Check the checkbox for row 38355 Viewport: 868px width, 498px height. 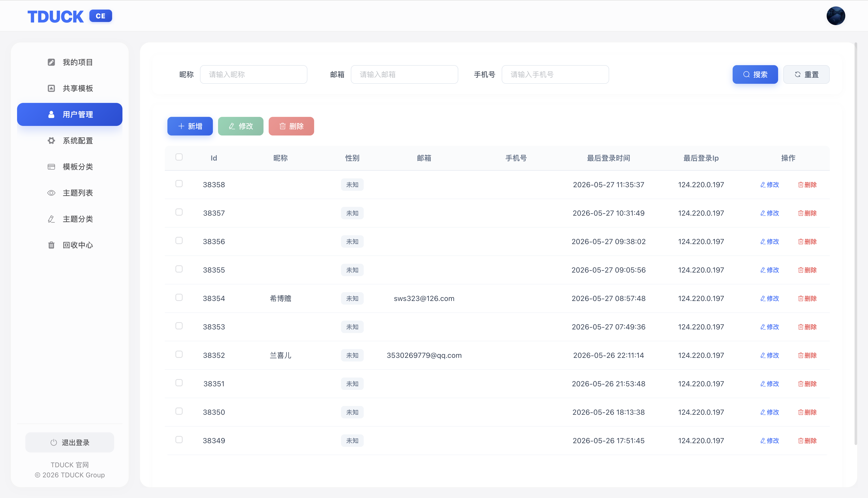pos(179,269)
